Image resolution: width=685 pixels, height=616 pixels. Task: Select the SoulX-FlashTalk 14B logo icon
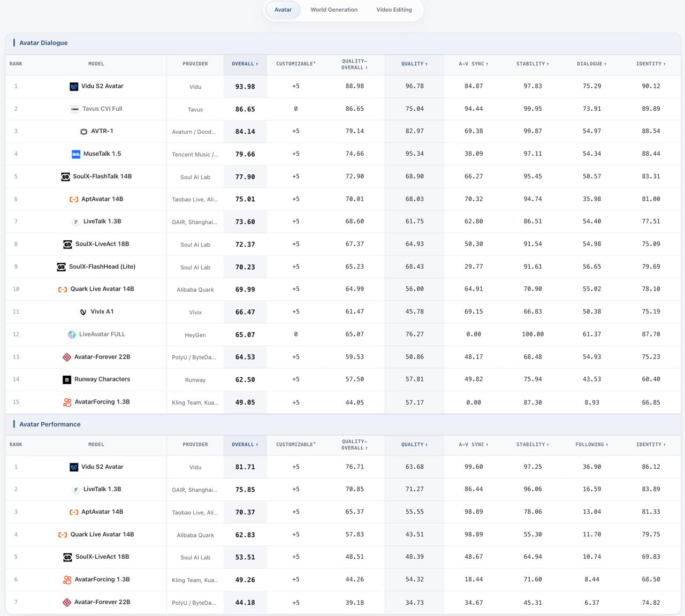click(x=65, y=177)
